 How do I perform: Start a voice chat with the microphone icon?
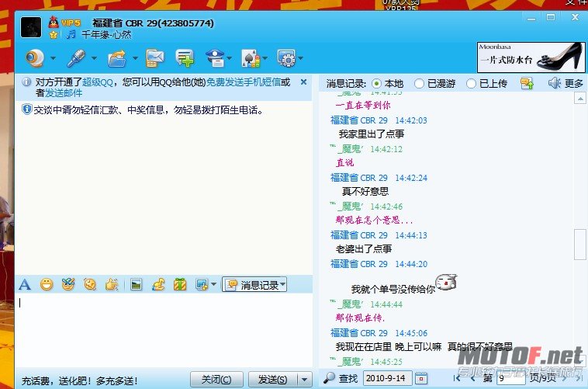click(x=76, y=58)
